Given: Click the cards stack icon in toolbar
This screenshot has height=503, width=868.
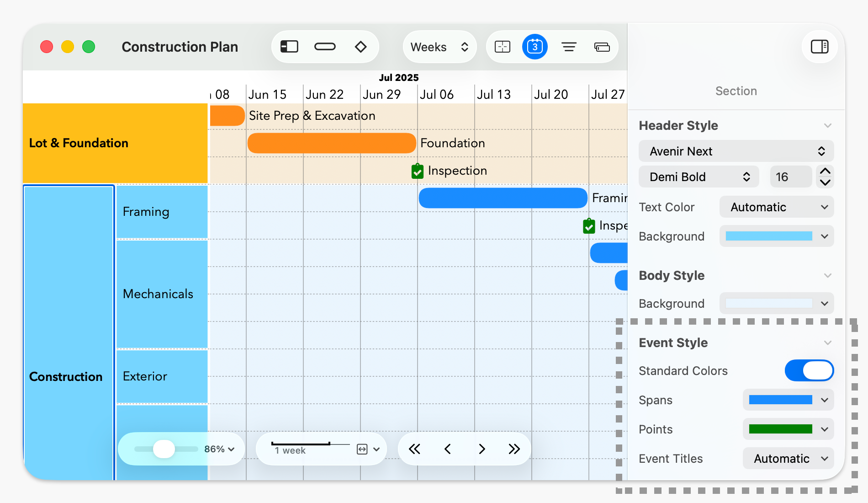Looking at the screenshot, I should 602,46.
